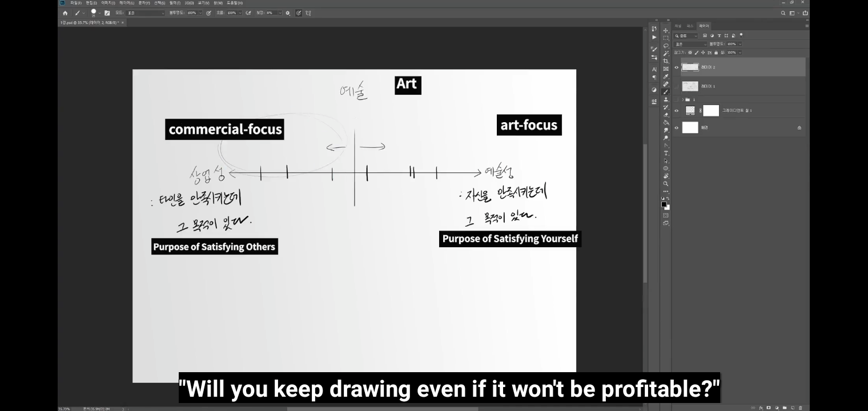The width and height of the screenshot is (868, 411).
Task: Open smoothing options gear icon
Action: [x=287, y=13]
